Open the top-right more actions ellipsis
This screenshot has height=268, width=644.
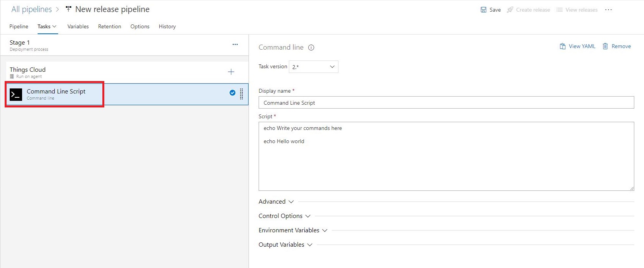[x=608, y=10]
